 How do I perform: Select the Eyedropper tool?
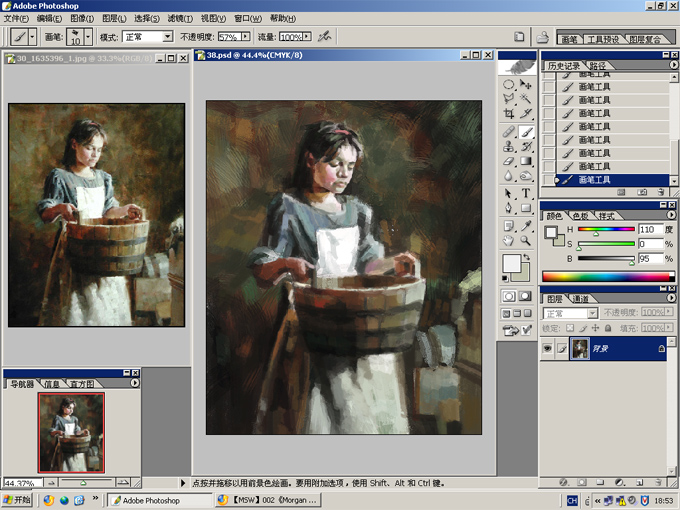[526, 226]
